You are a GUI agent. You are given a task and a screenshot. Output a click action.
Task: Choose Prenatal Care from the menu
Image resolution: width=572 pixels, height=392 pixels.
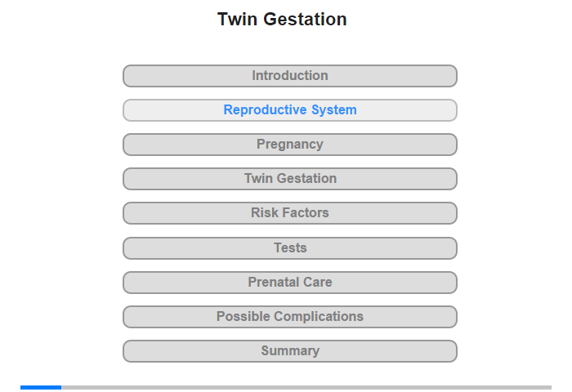point(289,283)
